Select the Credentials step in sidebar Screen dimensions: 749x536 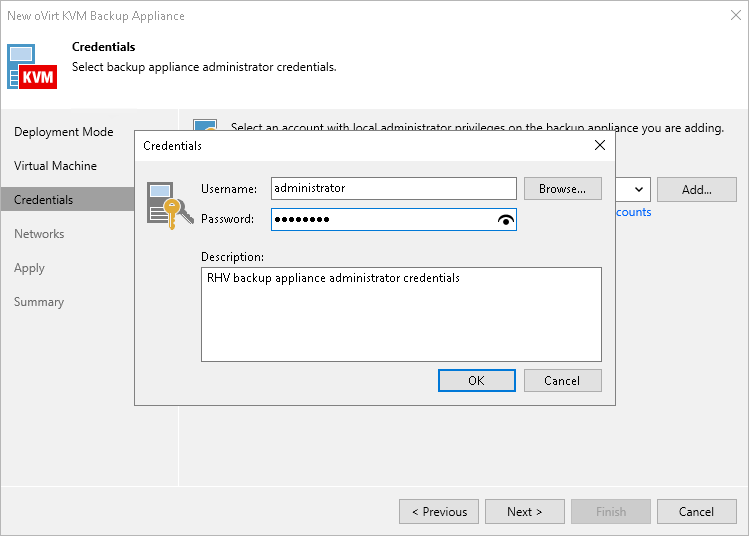44,200
